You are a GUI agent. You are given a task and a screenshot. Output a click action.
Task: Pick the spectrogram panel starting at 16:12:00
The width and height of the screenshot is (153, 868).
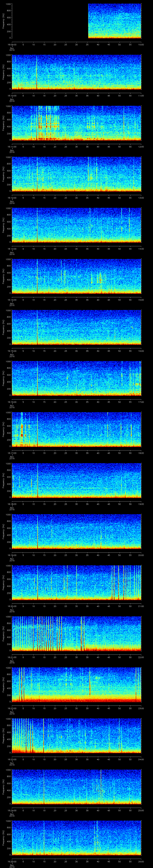[77, 174]
